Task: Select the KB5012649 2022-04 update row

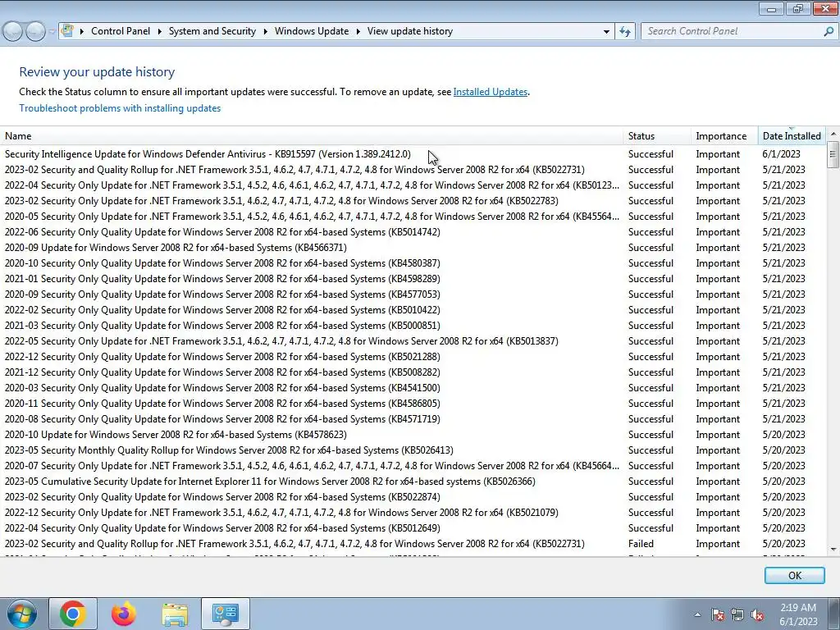Action: [x=413, y=528]
